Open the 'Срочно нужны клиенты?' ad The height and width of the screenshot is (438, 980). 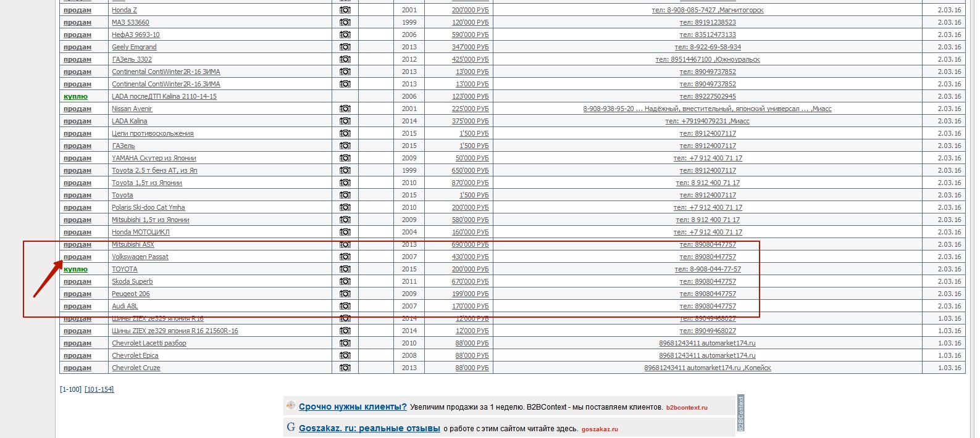(353, 407)
